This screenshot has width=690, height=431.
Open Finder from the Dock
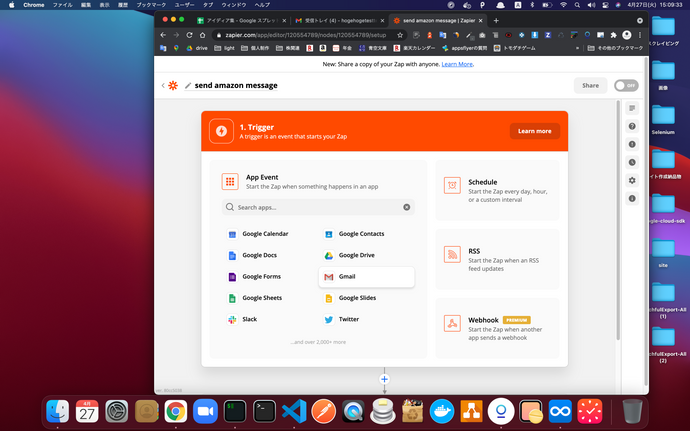(x=58, y=411)
